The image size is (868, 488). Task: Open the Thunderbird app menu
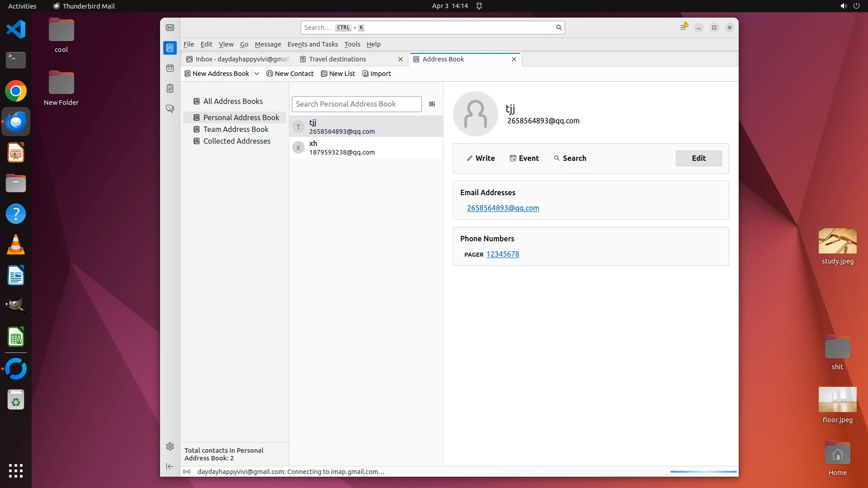tap(684, 28)
